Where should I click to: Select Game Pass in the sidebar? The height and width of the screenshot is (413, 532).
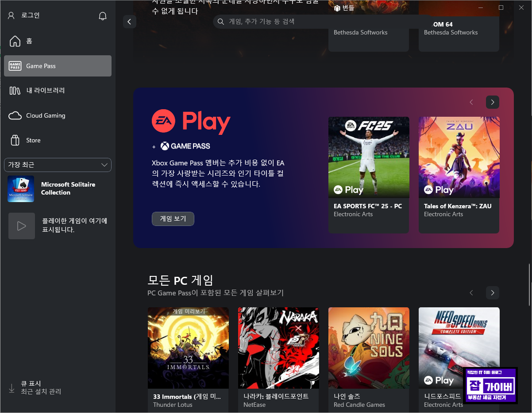coord(58,66)
